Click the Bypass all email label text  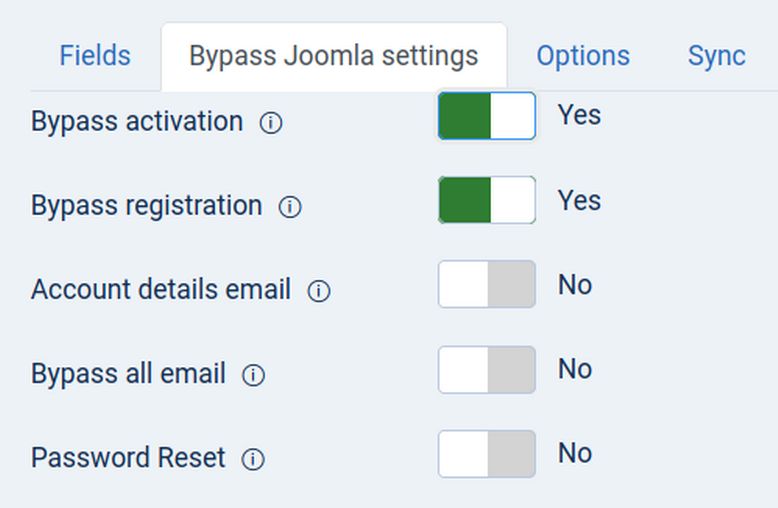point(128,374)
